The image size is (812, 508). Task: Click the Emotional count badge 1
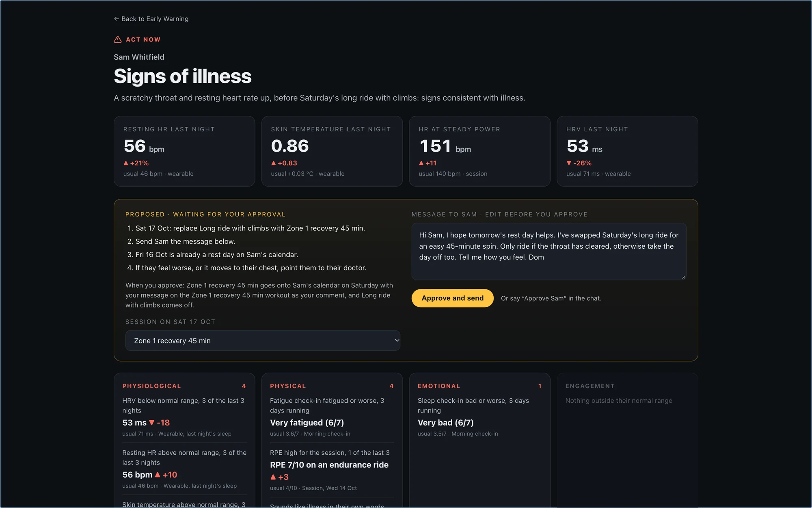(540, 386)
